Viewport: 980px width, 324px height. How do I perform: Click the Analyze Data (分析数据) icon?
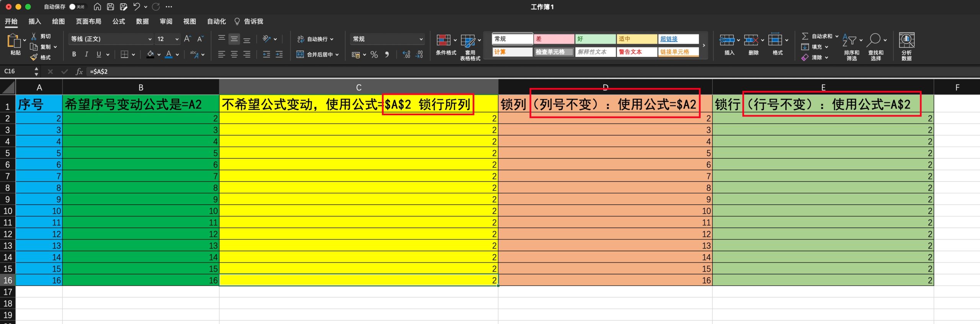pyautogui.click(x=906, y=47)
